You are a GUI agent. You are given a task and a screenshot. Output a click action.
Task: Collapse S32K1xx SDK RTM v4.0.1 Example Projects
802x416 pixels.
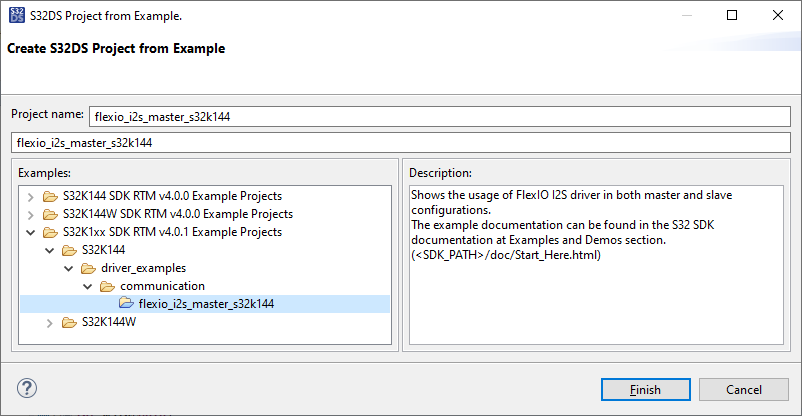[x=30, y=232]
